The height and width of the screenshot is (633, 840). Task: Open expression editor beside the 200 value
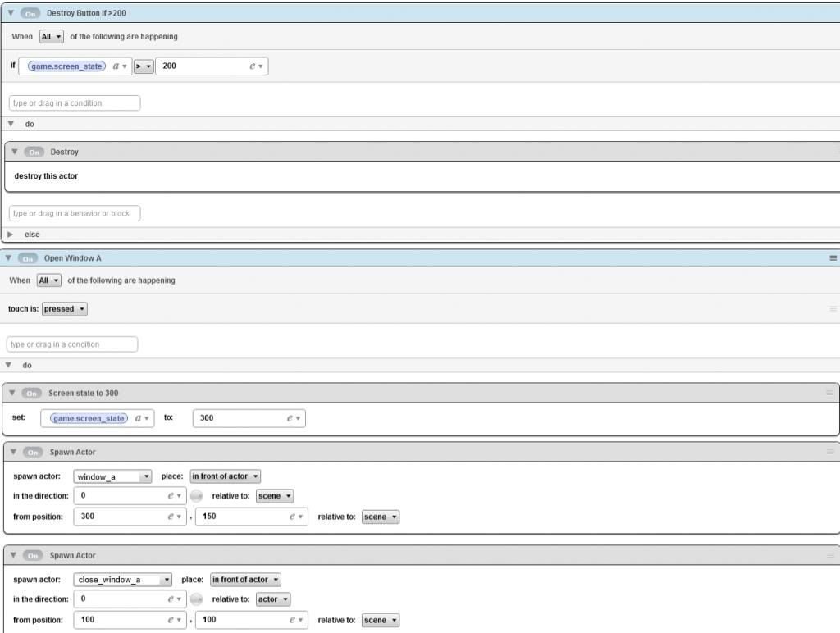coord(256,66)
